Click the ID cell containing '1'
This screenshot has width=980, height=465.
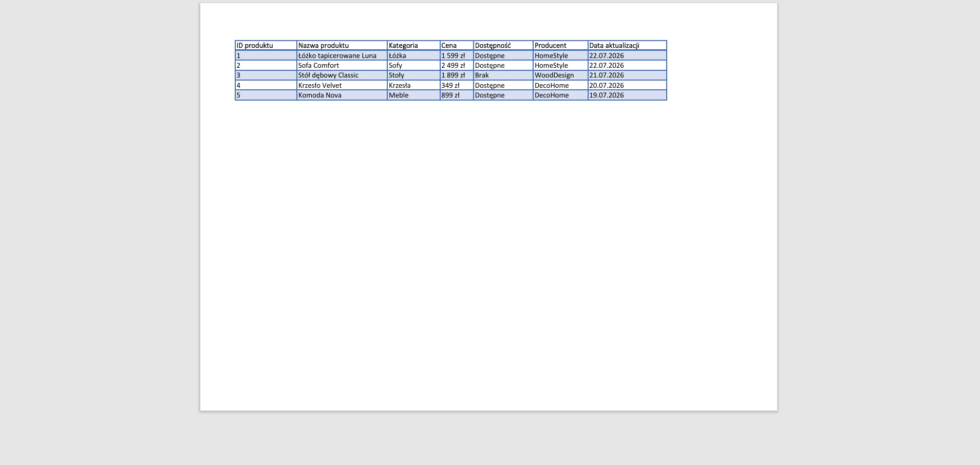pos(266,55)
